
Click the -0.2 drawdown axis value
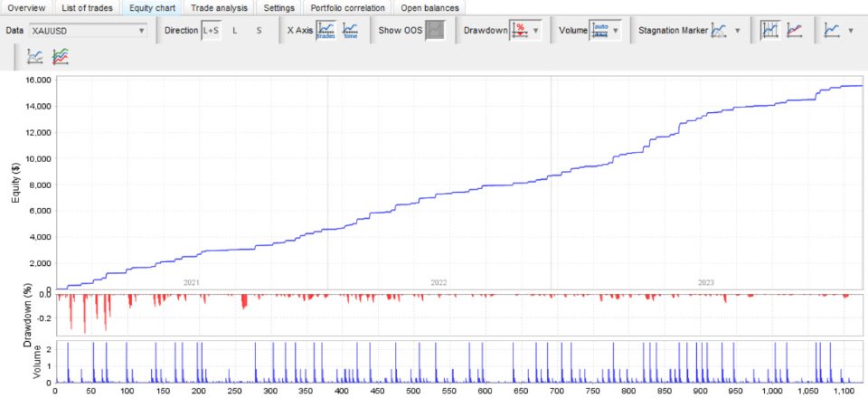click(44, 318)
